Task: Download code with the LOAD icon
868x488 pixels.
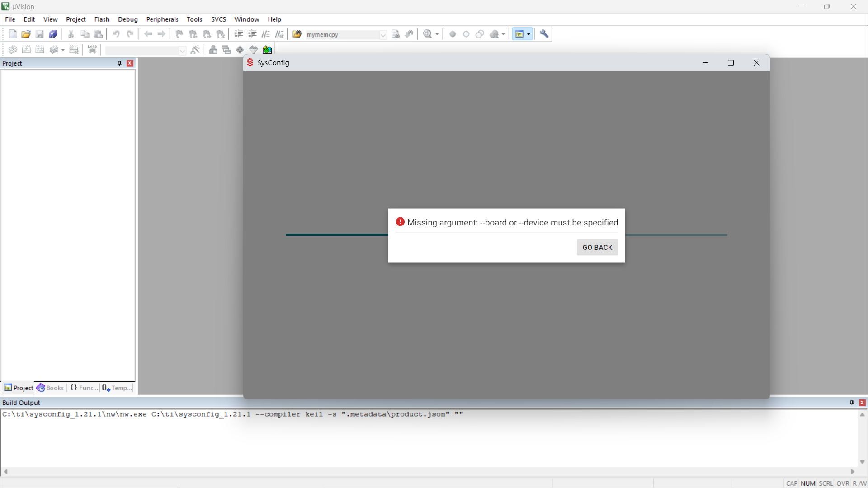Action: (92, 50)
